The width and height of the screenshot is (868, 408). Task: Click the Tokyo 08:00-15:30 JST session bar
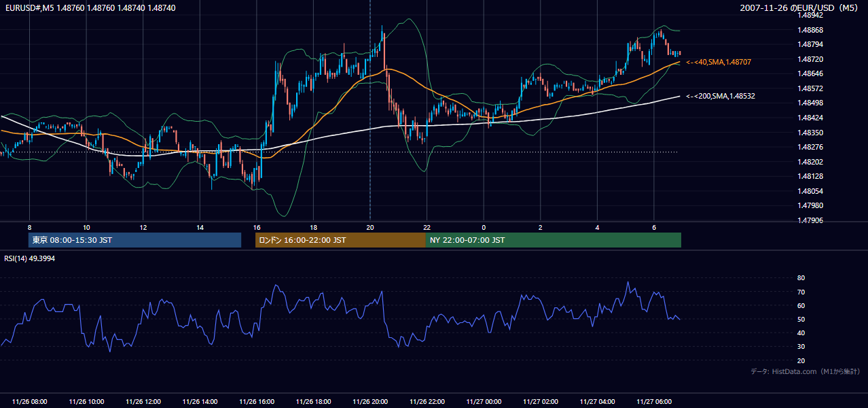(x=134, y=240)
